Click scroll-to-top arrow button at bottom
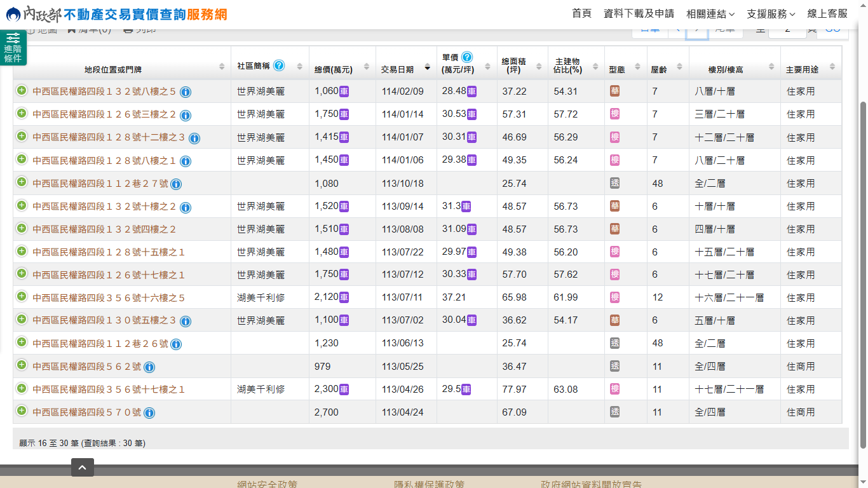The image size is (868, 488). [83, 468]
